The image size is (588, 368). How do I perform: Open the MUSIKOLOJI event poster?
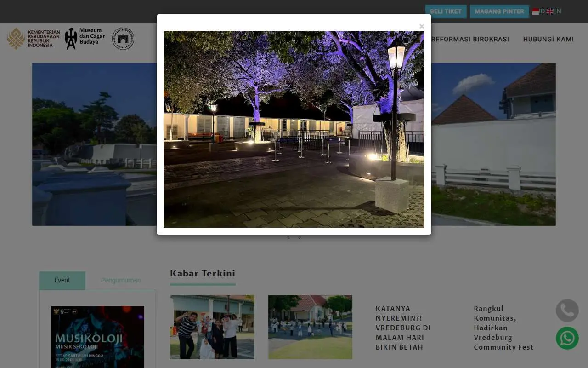click(97, 337)
